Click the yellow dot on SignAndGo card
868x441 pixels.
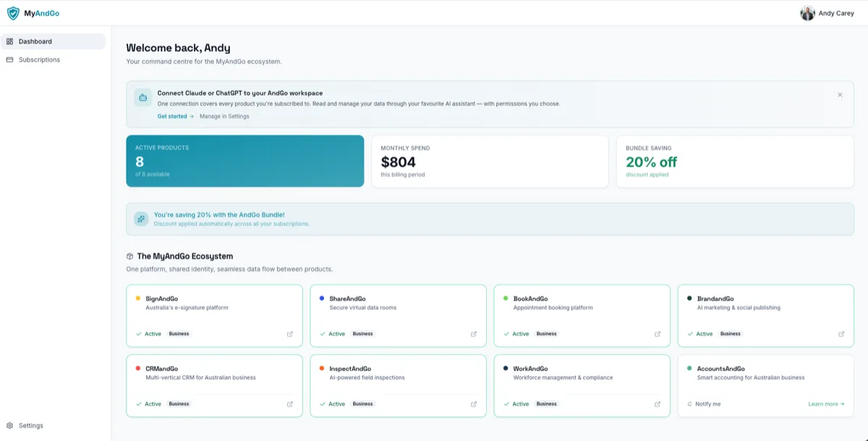point(138,298)
